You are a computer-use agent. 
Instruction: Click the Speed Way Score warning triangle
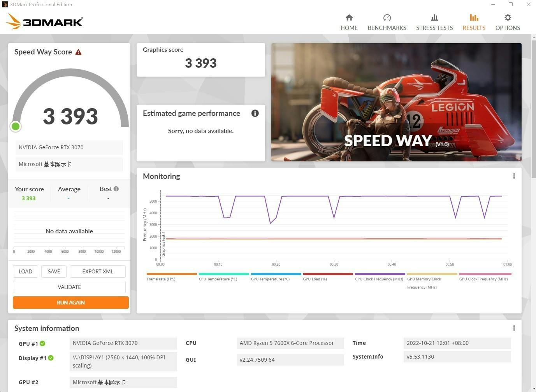pos(78,52)
